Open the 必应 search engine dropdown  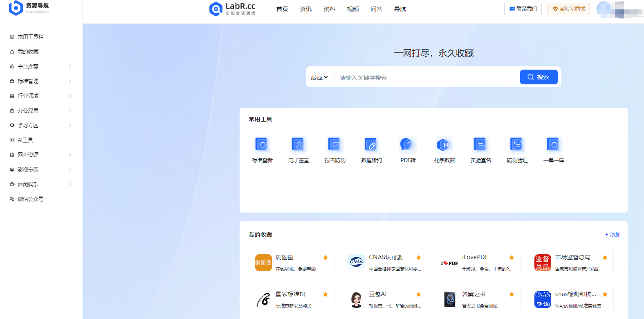coord(319,77)
